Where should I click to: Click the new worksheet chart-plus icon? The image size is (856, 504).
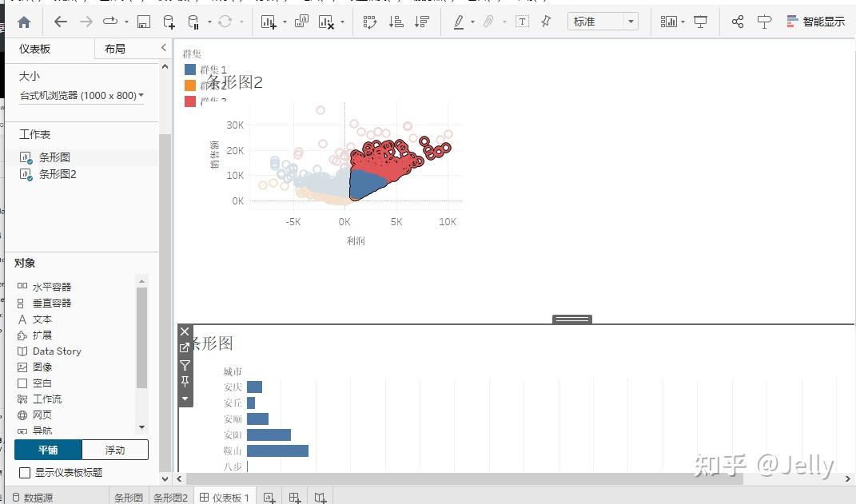(x=269, y=22)
